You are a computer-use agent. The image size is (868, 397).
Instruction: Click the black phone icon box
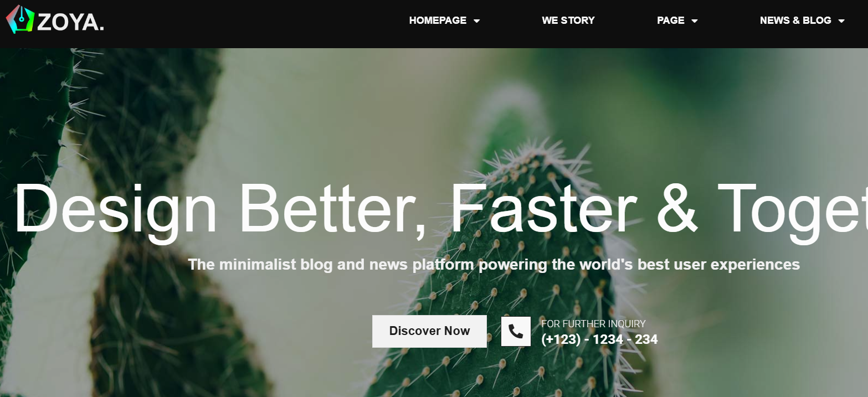coord(516,331)
